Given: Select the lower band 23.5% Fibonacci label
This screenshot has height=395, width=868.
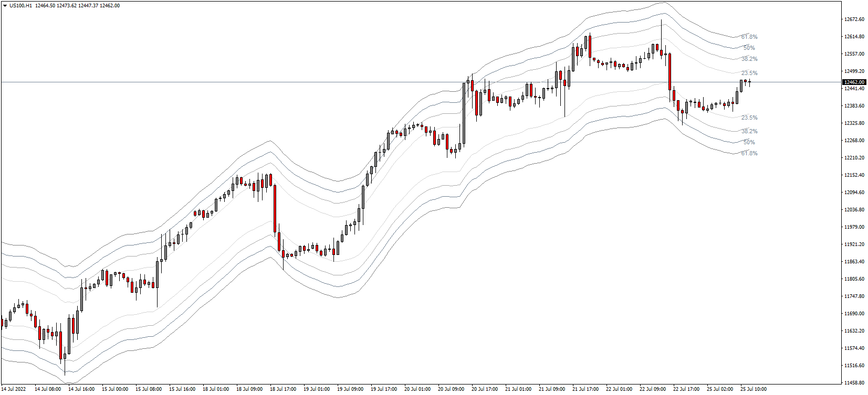Looking at the screenshot, I should click(x=749, y=118).
